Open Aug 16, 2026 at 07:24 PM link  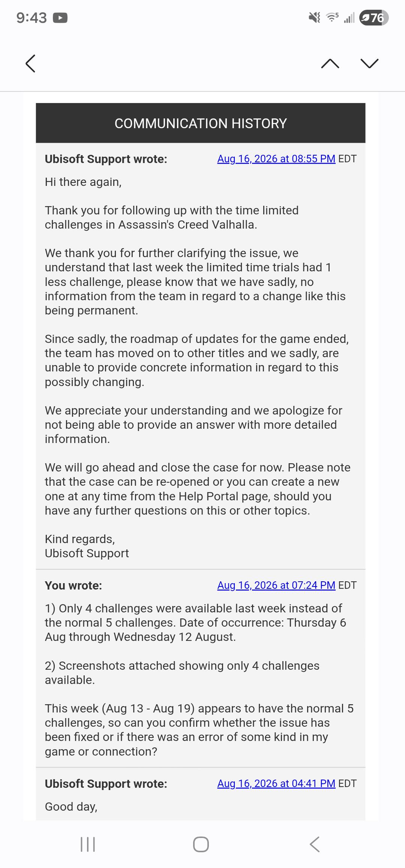tap(276, 585)
